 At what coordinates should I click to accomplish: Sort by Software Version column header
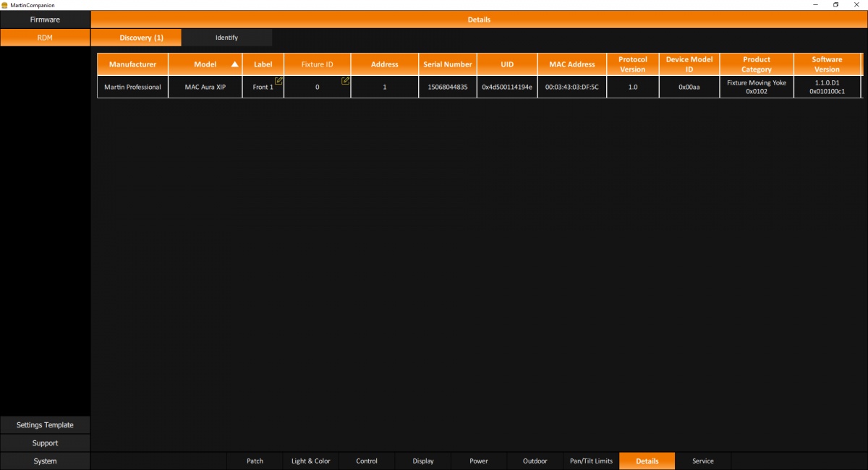827,64
